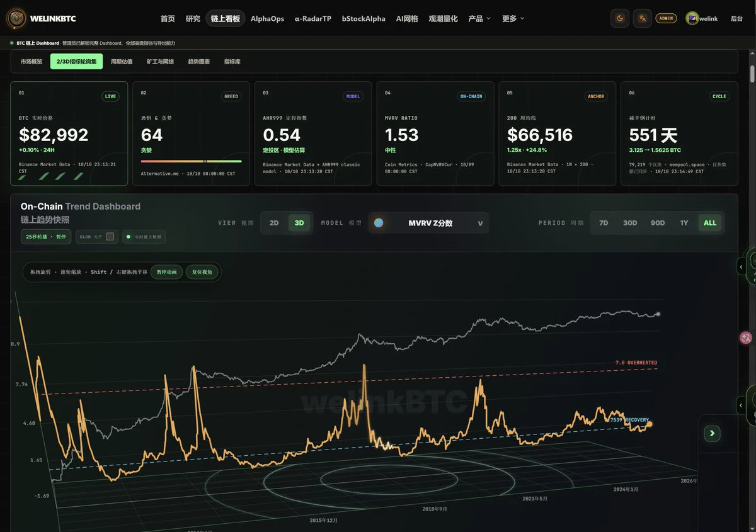Screen dimensions: 756x532
Task: Open 后台 admin link
Action: coord(736,18)
